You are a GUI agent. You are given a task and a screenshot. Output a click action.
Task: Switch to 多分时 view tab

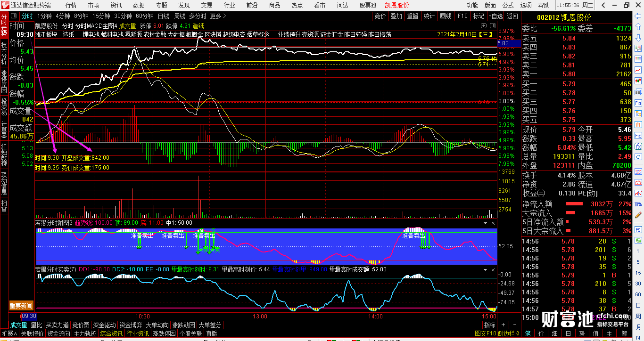click(198, 16)
